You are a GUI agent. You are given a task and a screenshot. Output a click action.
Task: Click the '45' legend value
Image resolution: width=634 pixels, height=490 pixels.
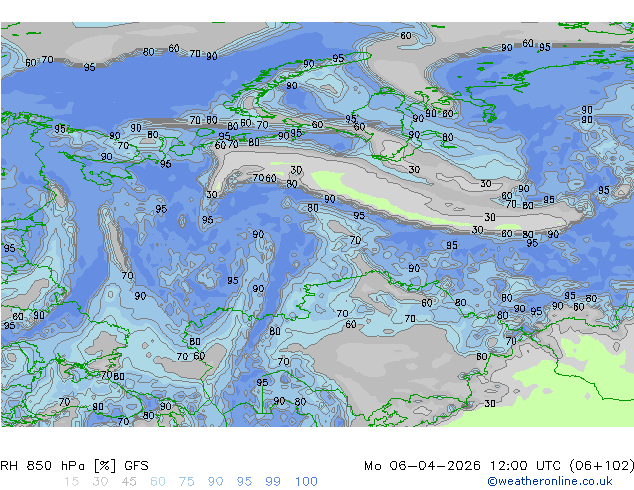coord(129,482)
